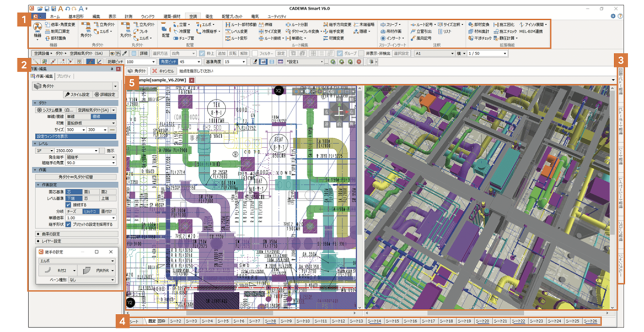Image resolution: width=644 pixels, height=332 pixels.
Task: Click the スタイル設定 button
Action: pyautogui.click(x=77, y=95)
